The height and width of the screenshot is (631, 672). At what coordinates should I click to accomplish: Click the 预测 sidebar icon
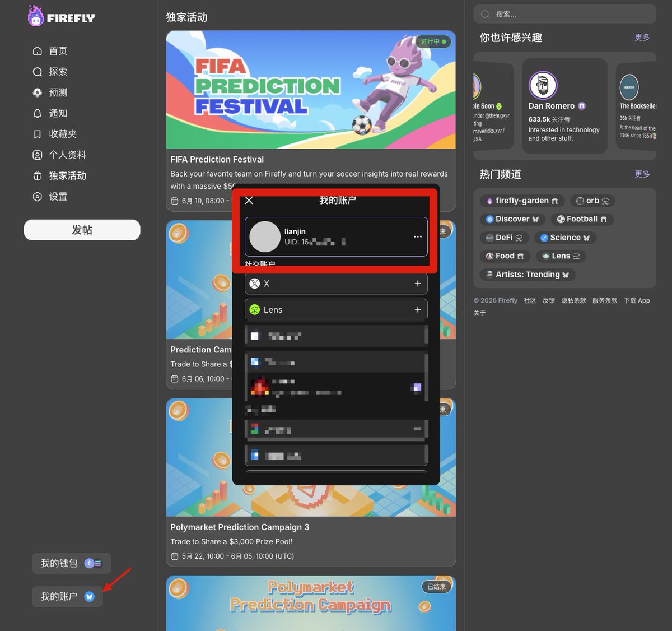pos(38,92)
